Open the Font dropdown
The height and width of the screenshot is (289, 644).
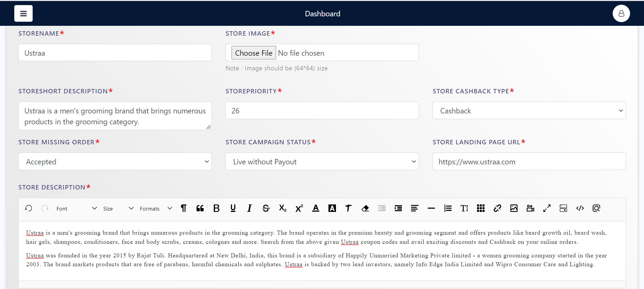(x=77, y=208)
